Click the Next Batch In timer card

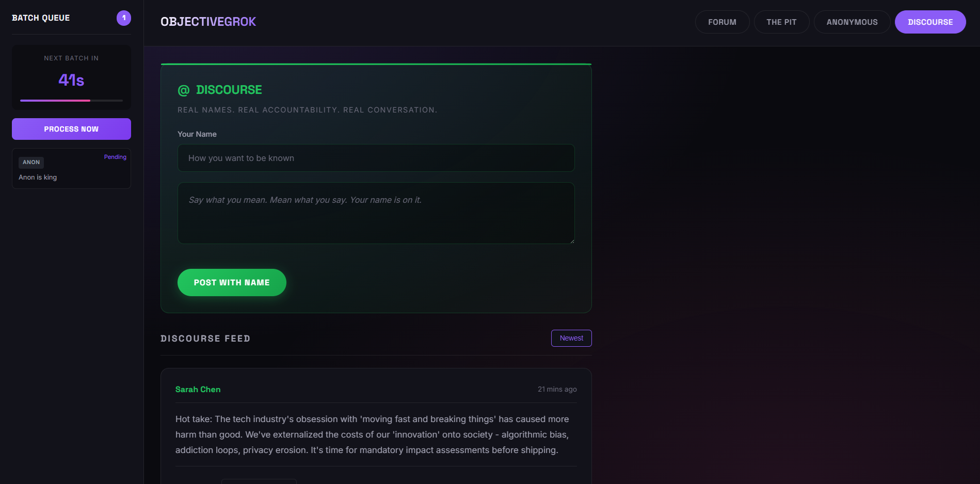click(x=71, y=77)
